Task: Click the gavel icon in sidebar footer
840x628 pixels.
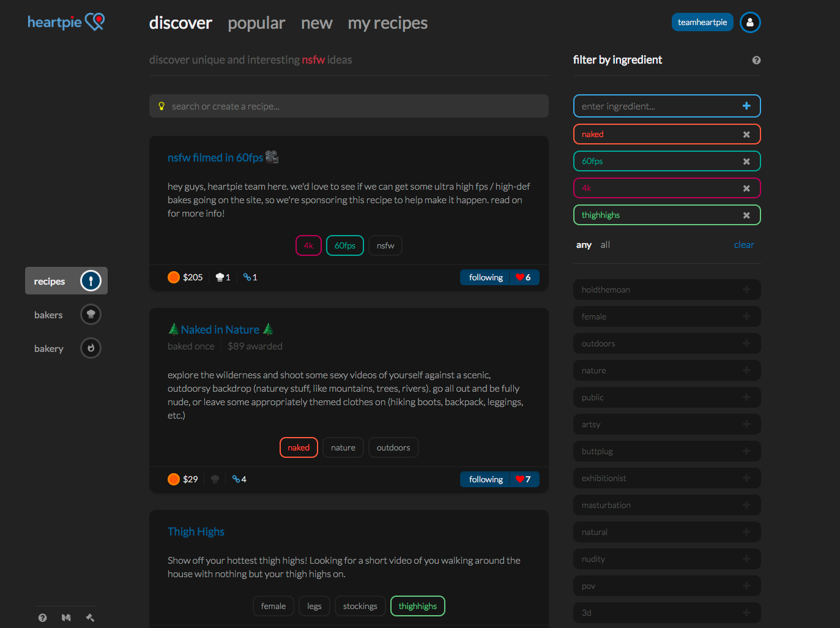Action: click(x=90, y=618)
